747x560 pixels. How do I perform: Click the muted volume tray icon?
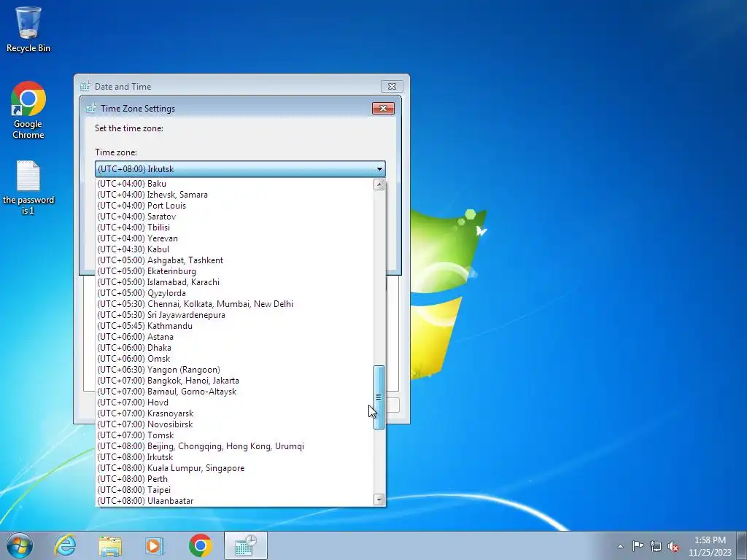673,546
